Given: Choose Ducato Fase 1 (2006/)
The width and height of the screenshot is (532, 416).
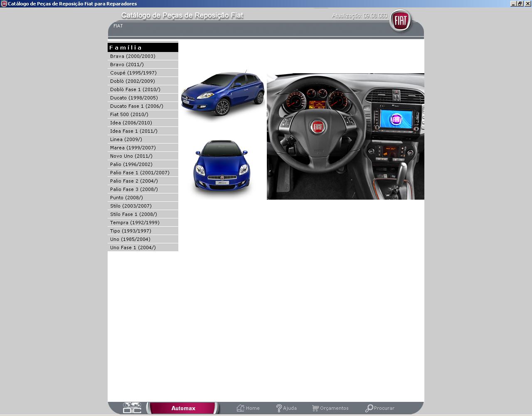Looking at the screenshot, I should 143,106.
